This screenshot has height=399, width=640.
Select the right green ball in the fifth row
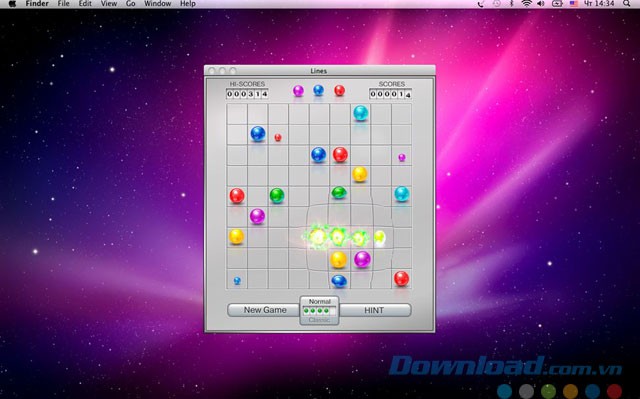click(339, 192)
